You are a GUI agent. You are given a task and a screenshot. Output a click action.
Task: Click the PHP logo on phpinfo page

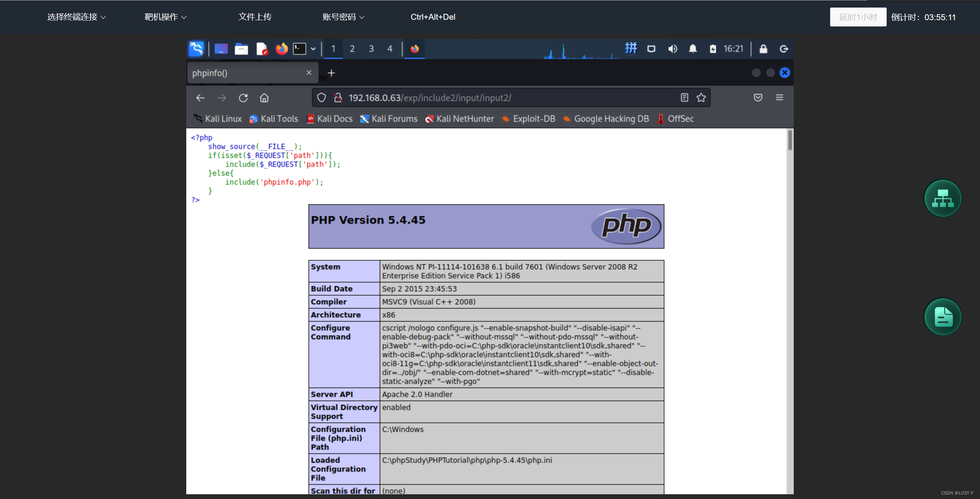626,226
